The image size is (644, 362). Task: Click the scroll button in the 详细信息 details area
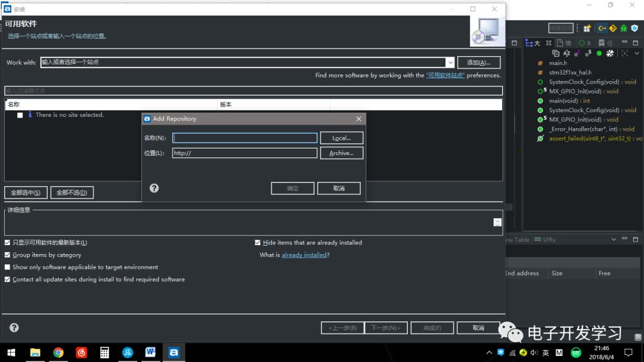click(497, 222)
